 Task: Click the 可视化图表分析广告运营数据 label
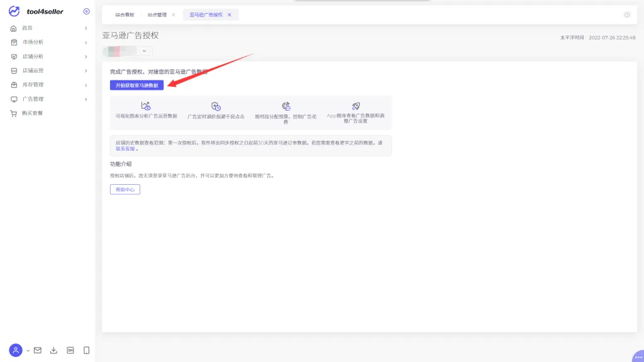coord(146,116)
